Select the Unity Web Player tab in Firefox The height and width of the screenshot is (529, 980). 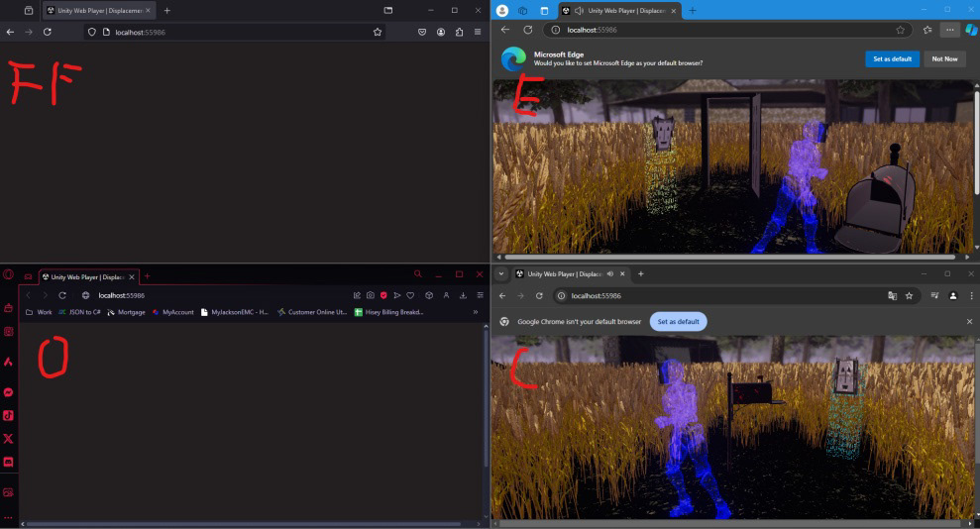99,11
